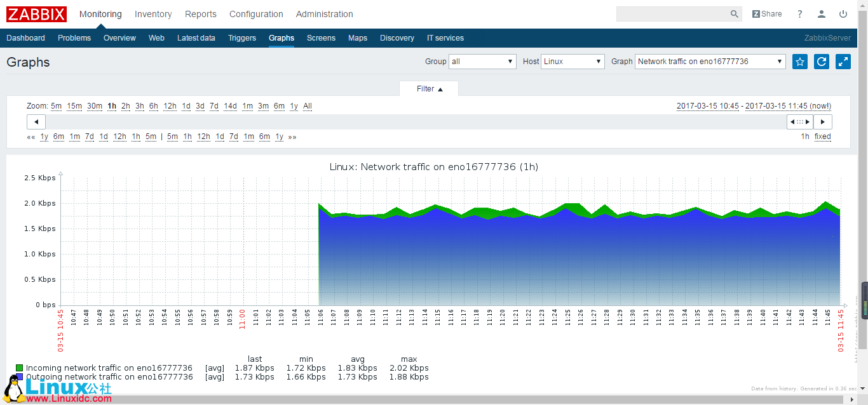This screenshot has width=868, height=405.
Task: Click the logout power icon
Action: tap(843, 13)
